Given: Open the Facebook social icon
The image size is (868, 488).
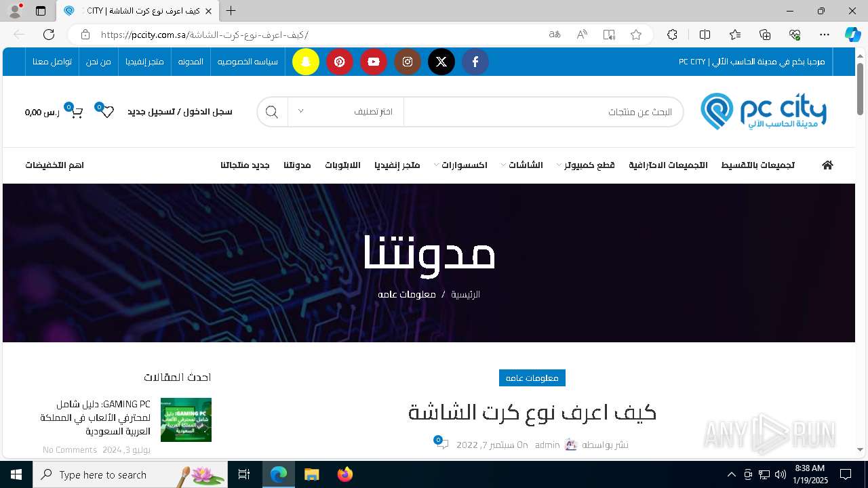Looking at the screenshot, I should (475, 62).
